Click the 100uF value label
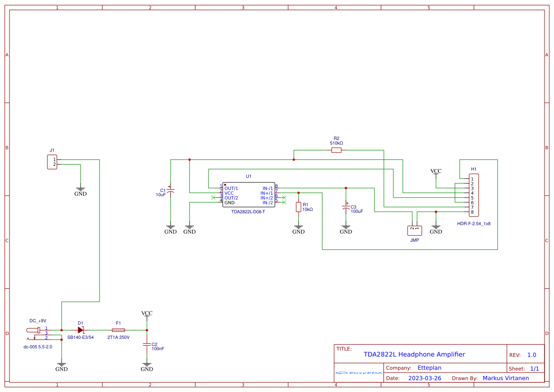 pos(357,211)
